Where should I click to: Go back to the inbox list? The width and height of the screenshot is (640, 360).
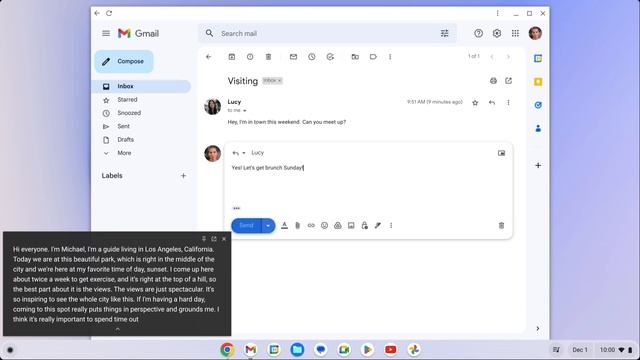click(x=209, y=57)
